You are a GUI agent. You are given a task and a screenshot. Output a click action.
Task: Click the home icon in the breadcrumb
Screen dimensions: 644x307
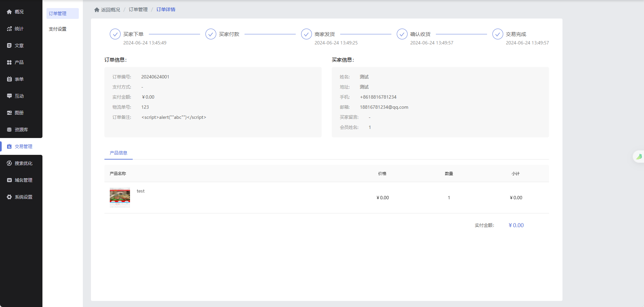pyautogui.click(x=97, y=10)
